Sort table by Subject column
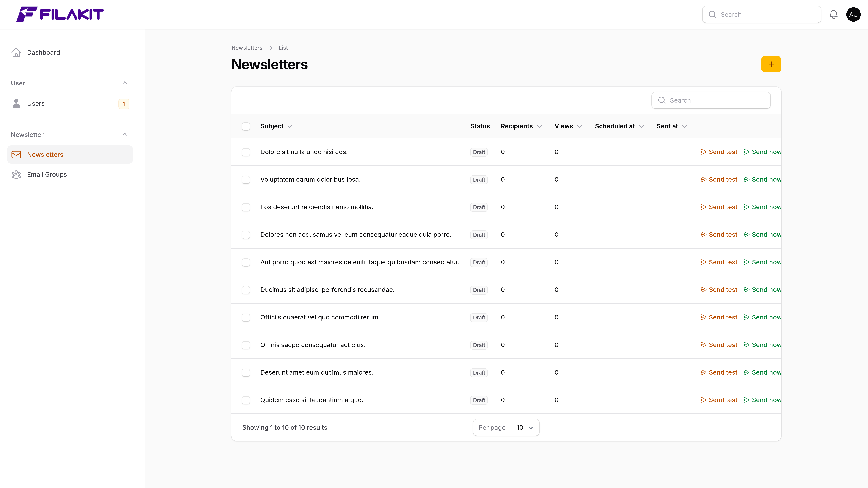Image resolution: width=868 pixels, height=488 pixels. pos(276,126)
